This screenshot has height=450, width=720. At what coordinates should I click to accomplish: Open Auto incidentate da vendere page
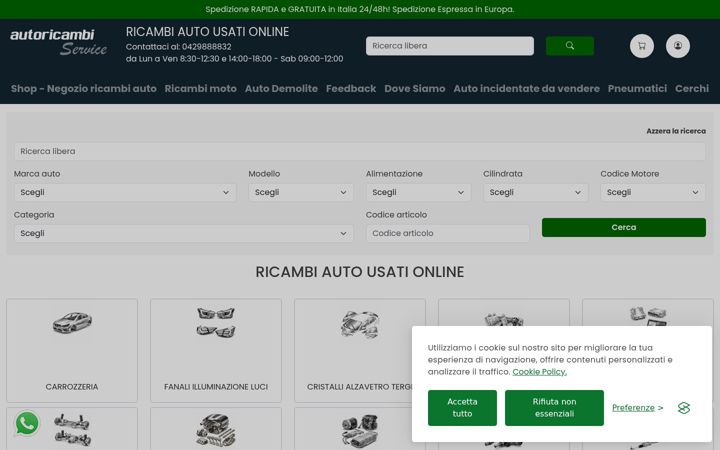(527, 89)
